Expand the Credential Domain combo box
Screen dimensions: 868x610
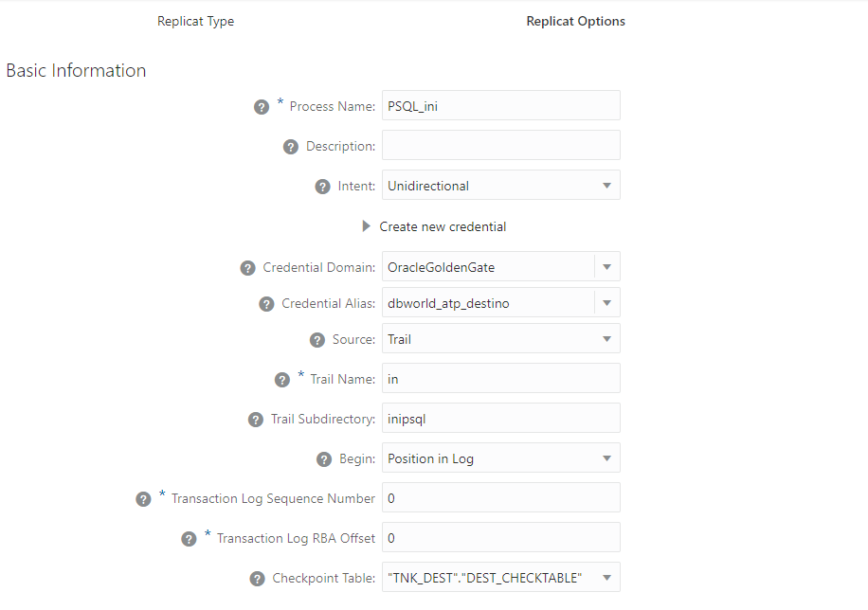(606, 267)
